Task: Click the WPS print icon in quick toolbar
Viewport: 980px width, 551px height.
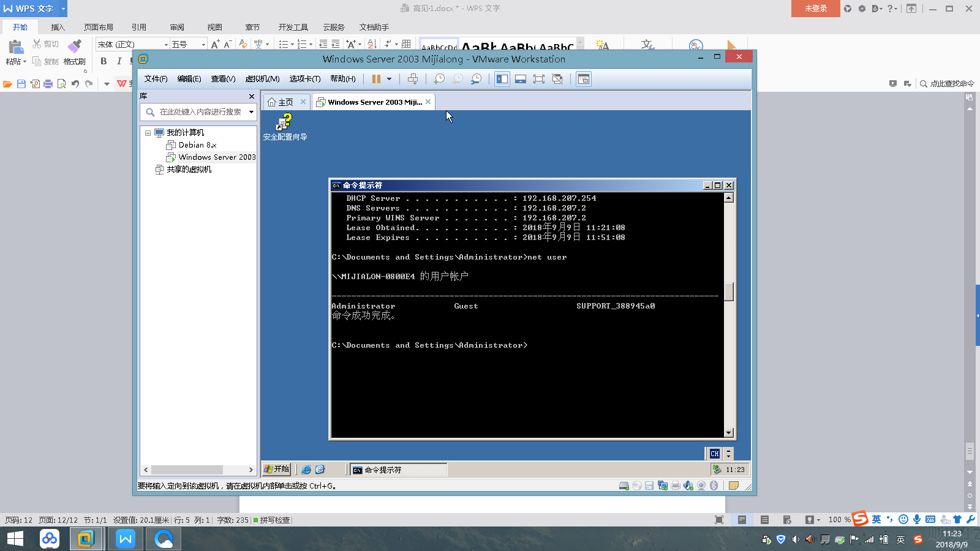Action: pos(48,84)
